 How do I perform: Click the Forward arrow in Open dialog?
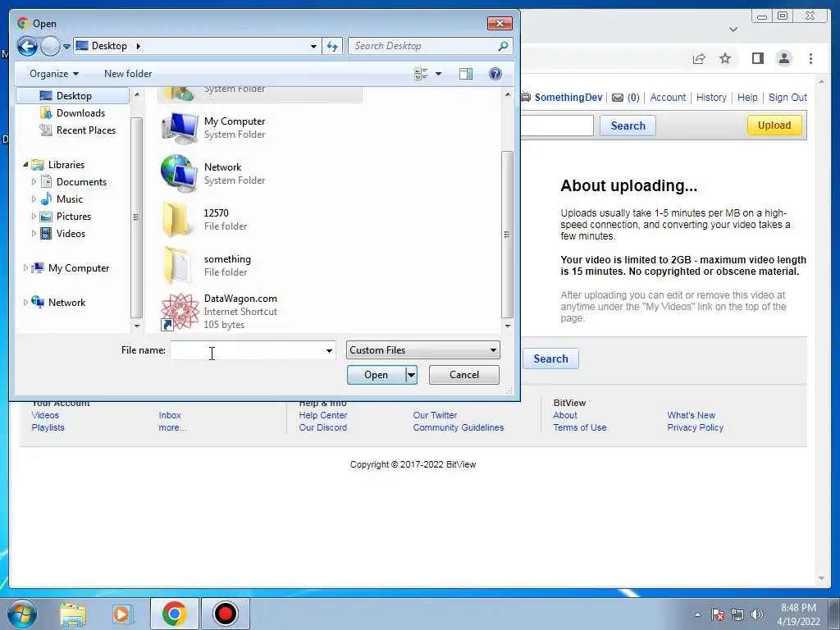pos(50,46)
